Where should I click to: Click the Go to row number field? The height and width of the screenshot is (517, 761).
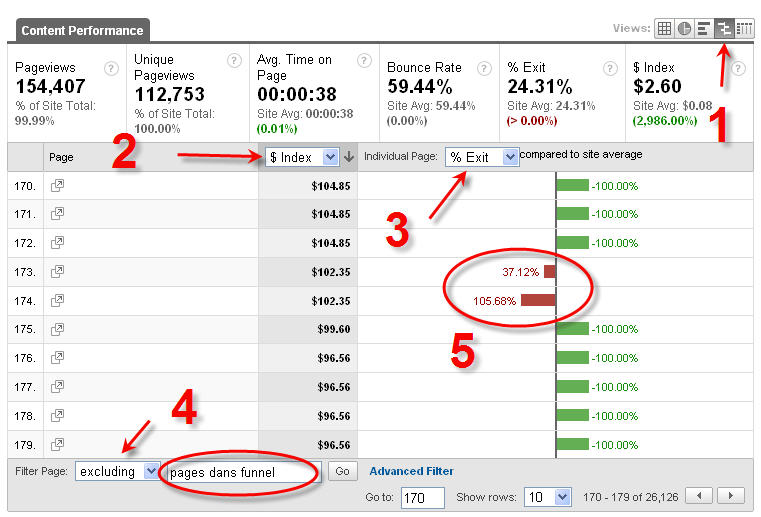coord(422,496)
